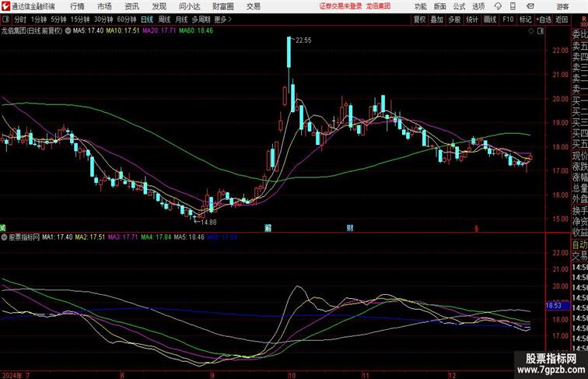
Task: Click the 通达信 red logo icon
Action: (5, 6)
